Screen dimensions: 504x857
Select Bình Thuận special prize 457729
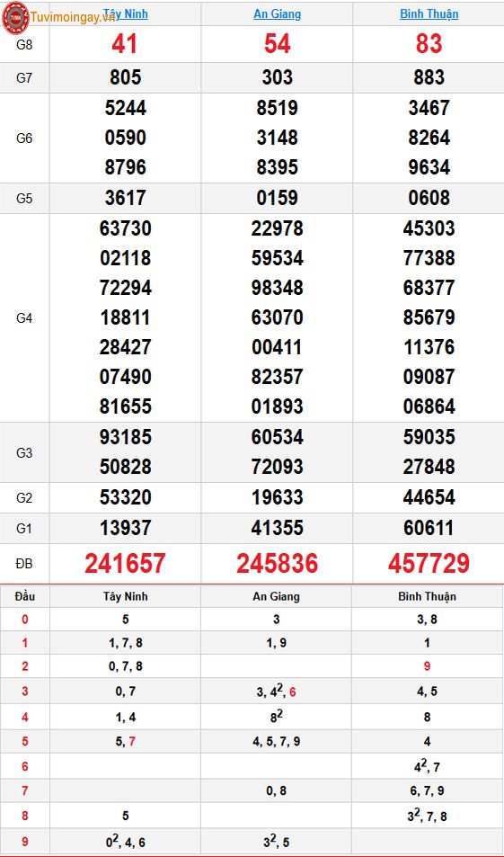(429, 564)
